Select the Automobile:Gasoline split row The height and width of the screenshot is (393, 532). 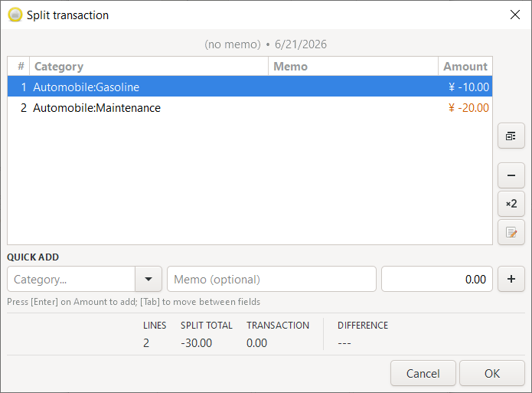coord(250,87)
